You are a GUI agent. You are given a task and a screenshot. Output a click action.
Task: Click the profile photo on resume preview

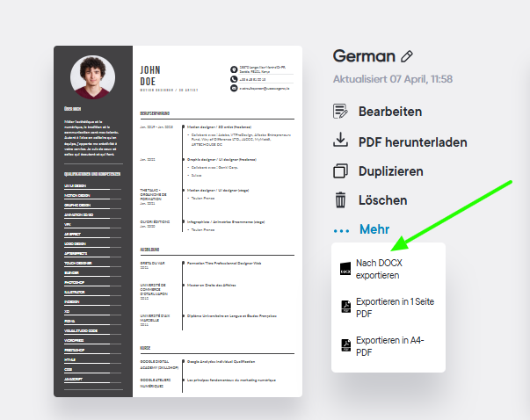tap(92, 77)
